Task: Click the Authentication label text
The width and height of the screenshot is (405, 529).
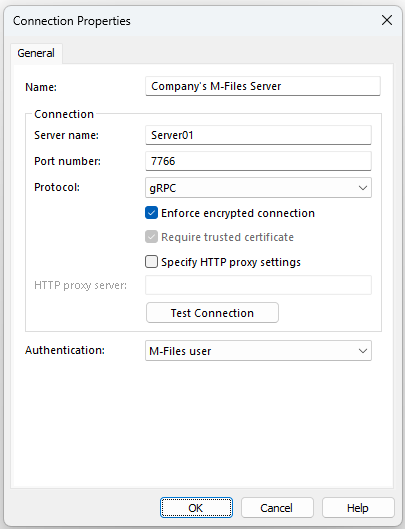Action: 65,350
